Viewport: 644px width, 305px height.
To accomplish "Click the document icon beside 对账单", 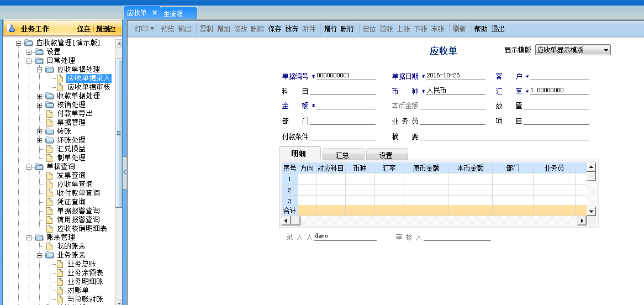I will tap(60, 290).
